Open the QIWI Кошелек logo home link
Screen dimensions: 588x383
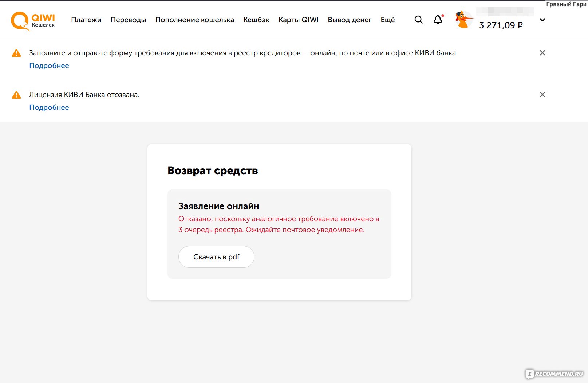pos(33,21)
